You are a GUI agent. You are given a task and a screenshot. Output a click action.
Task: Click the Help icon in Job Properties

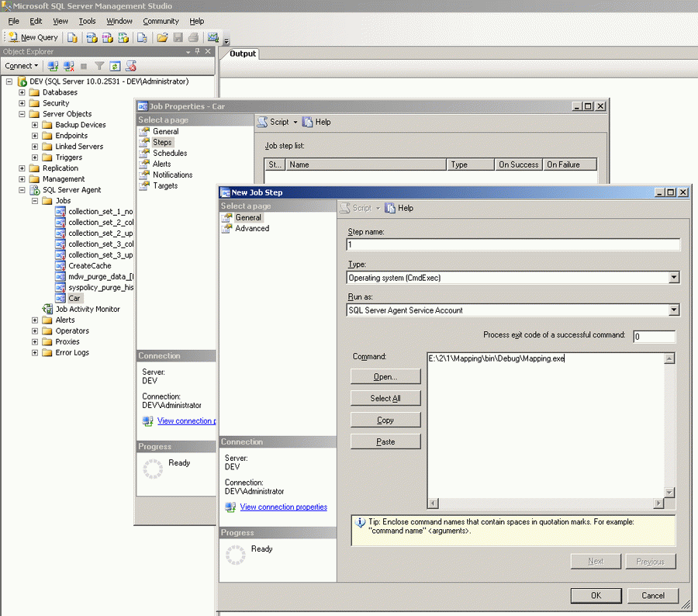[307, 122]
